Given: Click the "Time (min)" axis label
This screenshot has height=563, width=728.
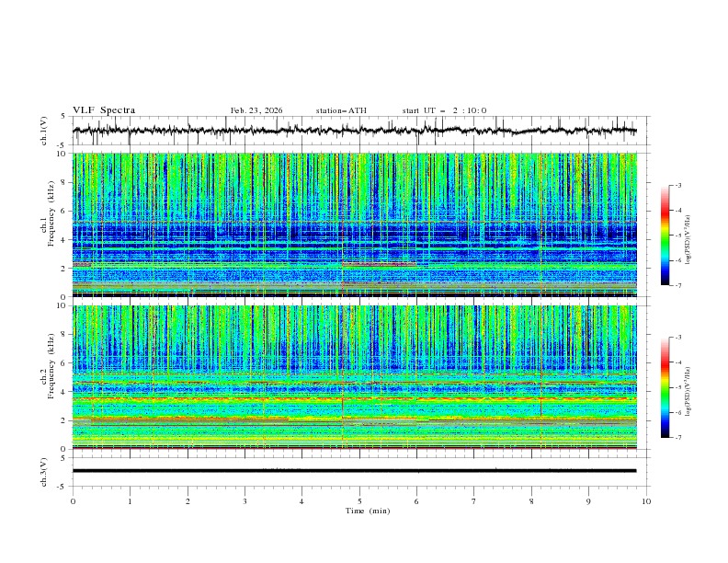Looking at the screenshot, I should tap(368, 511).
